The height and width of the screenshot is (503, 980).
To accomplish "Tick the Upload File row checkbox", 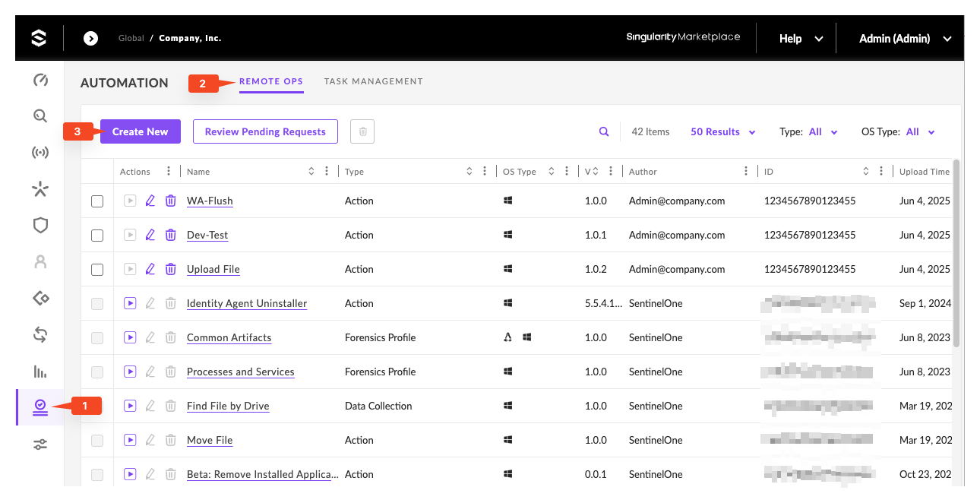I will coord(97,270).
